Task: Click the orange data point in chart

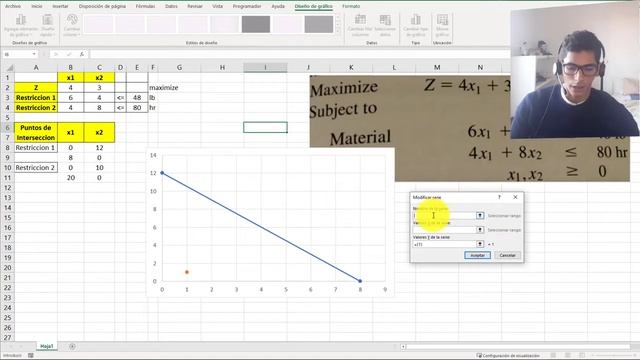Action: coord(187,272)
